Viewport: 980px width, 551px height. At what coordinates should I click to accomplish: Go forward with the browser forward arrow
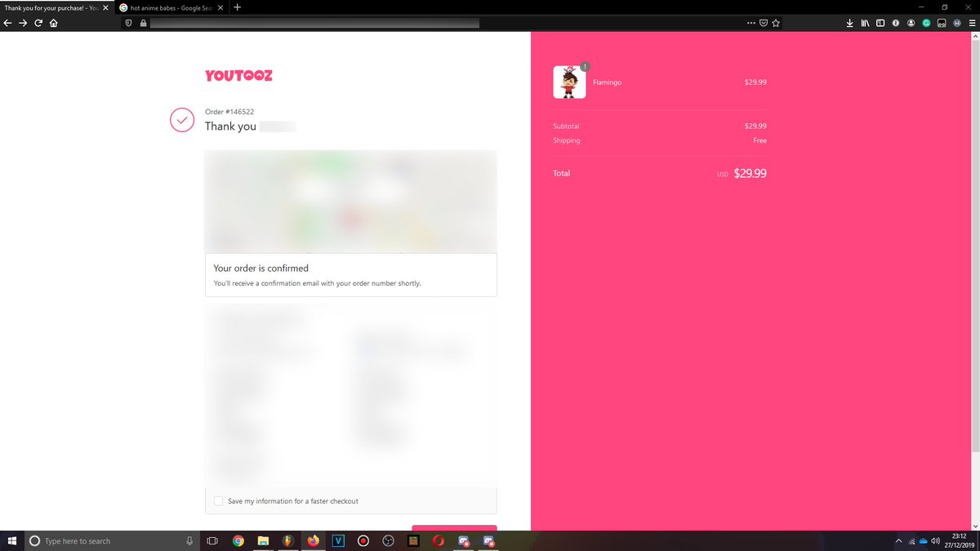pyautogui.click(x=23, y=23)
